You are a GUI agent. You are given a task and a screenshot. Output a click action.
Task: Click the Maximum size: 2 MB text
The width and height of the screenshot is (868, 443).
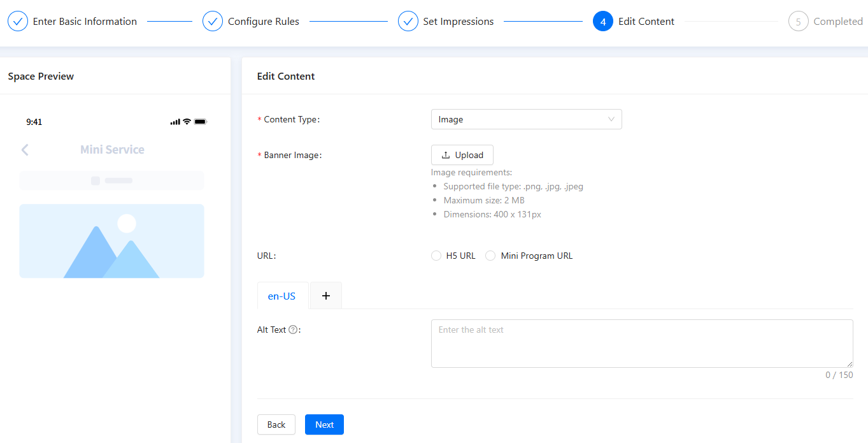click(484, 200)
